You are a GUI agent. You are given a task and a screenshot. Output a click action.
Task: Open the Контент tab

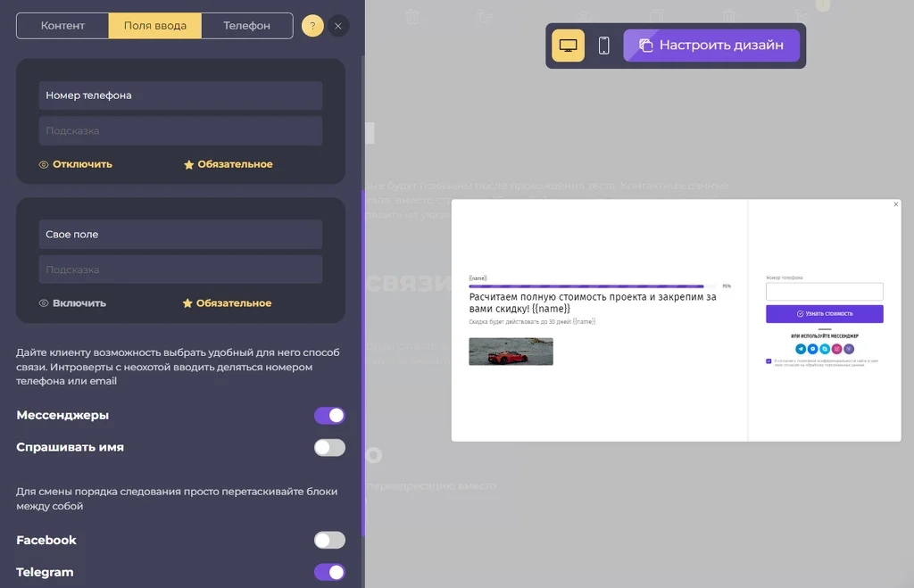(62, 26)
